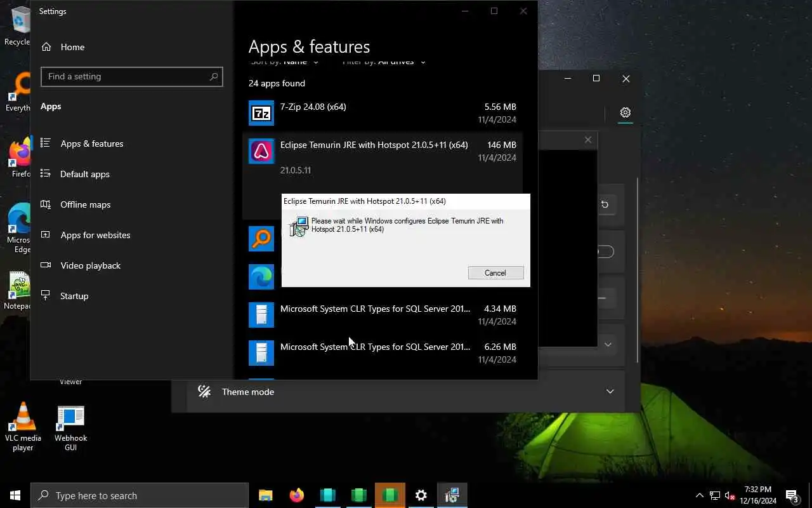Open VLC media player desktop shortcut
Image resolution: width=812 pixels, height=508 pixels.
23,427
